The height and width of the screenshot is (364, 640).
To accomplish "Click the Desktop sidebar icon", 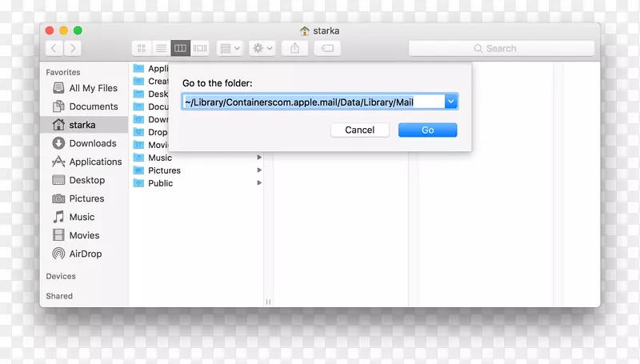I will point(58,180).
